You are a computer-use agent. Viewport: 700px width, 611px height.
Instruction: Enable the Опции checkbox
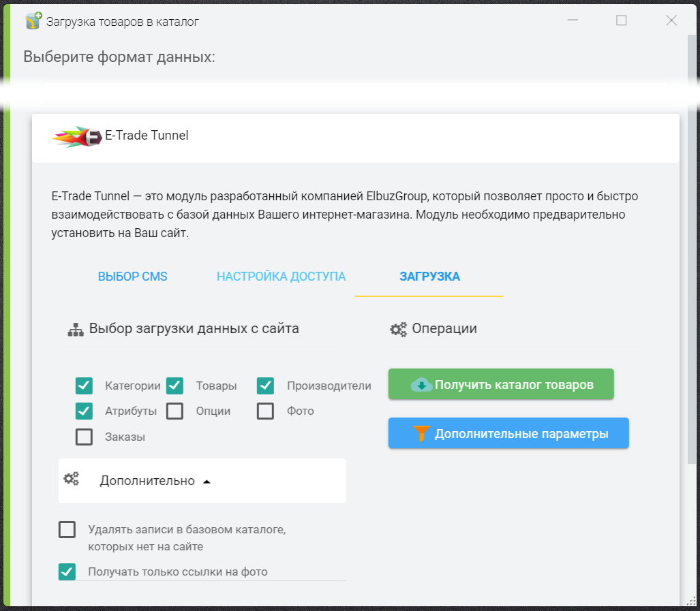click(x=175, y=411)
